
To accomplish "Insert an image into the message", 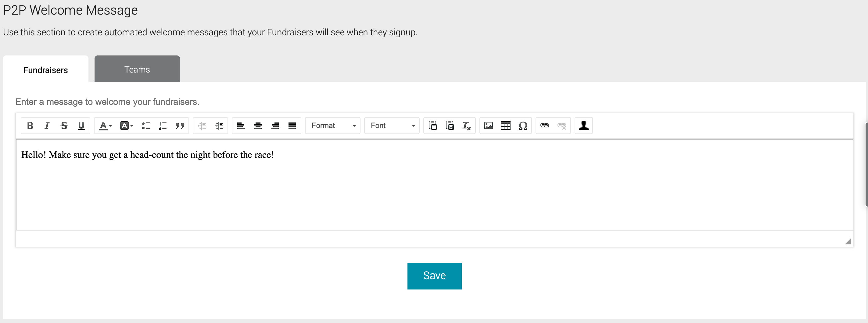I will (488, 126).
